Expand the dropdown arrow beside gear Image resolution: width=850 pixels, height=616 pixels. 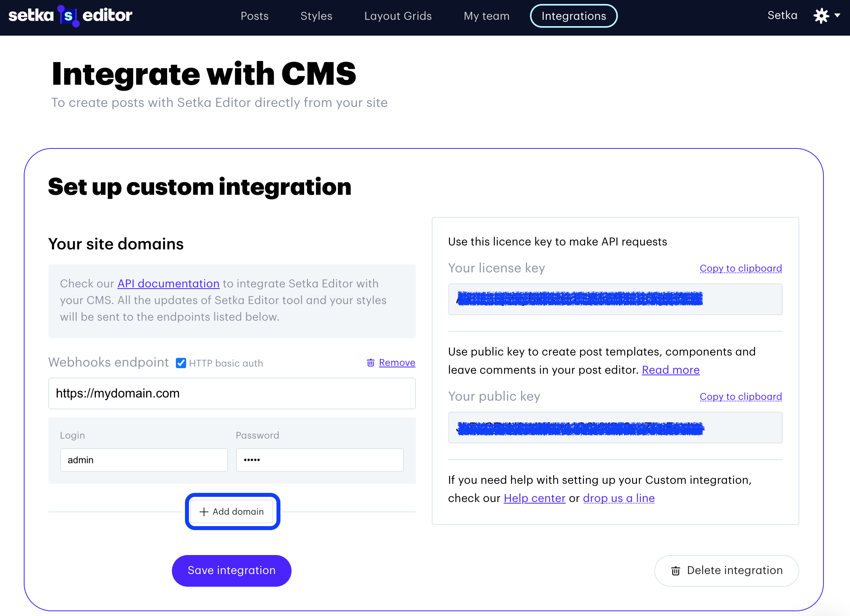tap(837, 16)
